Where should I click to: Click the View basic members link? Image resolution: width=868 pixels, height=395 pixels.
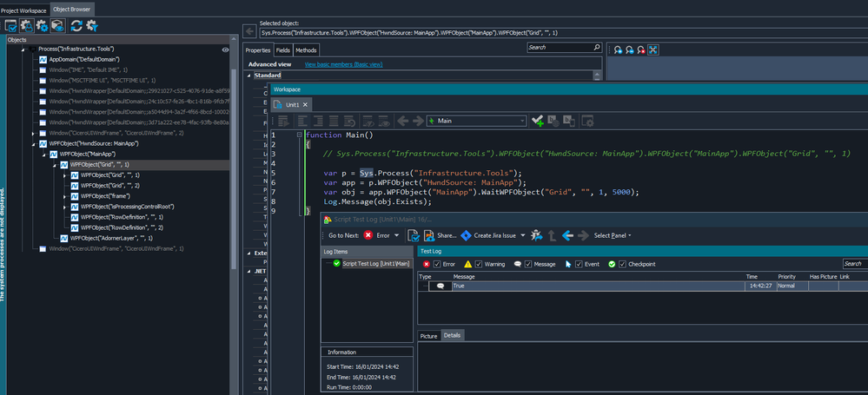tap(343, 64)
